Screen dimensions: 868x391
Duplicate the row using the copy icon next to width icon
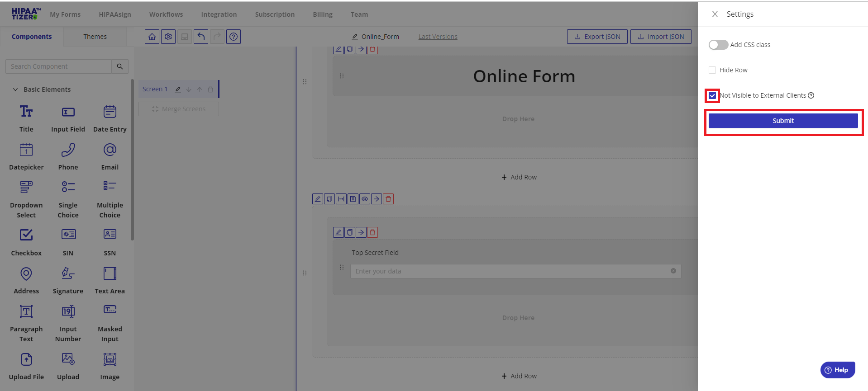(x=329, y=199)
